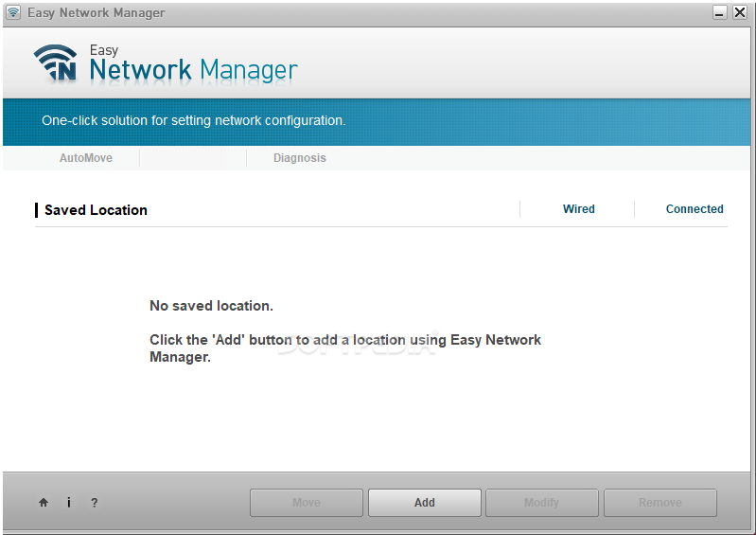Click the Add button

(x=425, y=503)
